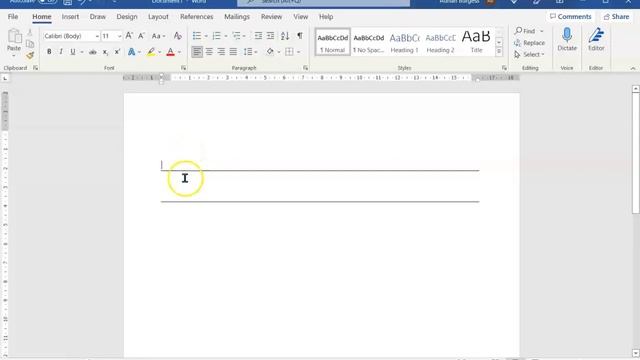Clear all formatting icon
Image resolution: width=640 pixels, height=360 pixels.
pyautogui.click(x=178, y=36)
